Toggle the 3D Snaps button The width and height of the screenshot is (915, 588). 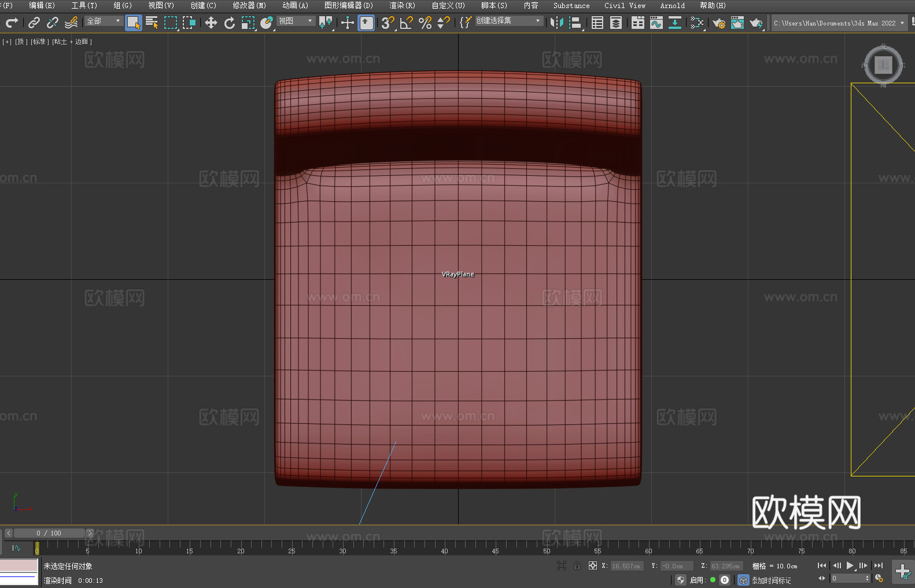point(388,23)
